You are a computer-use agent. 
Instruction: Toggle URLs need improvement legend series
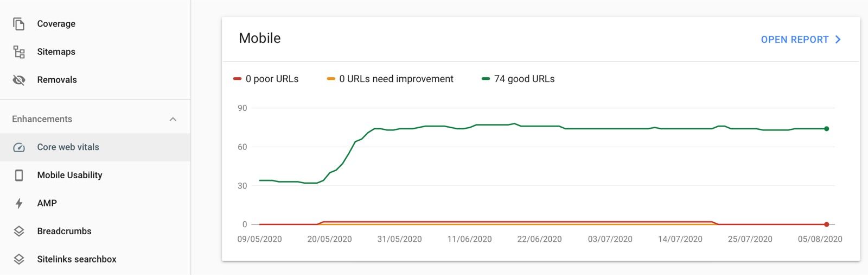coord(390,79)
